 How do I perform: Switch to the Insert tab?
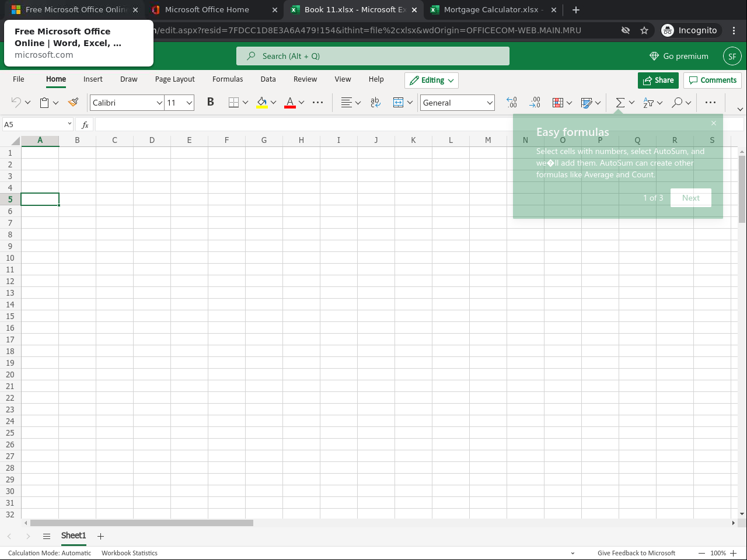[x=93, y=79]
